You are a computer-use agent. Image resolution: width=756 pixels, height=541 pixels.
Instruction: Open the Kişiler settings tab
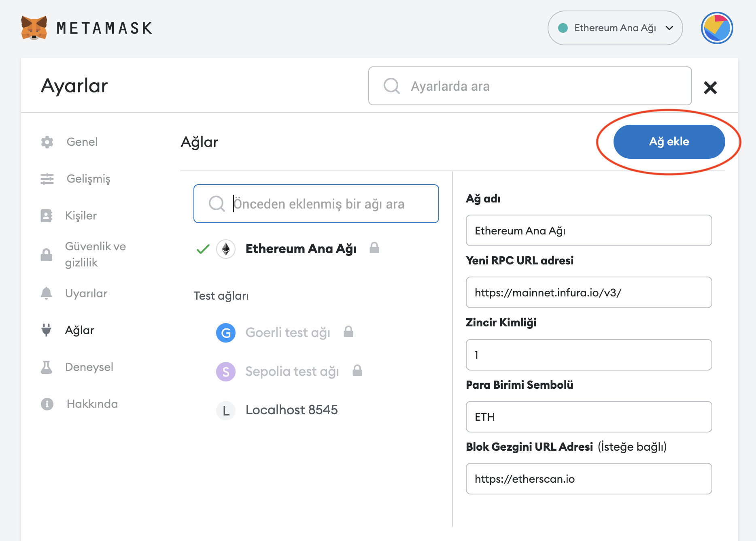(81, 215)
